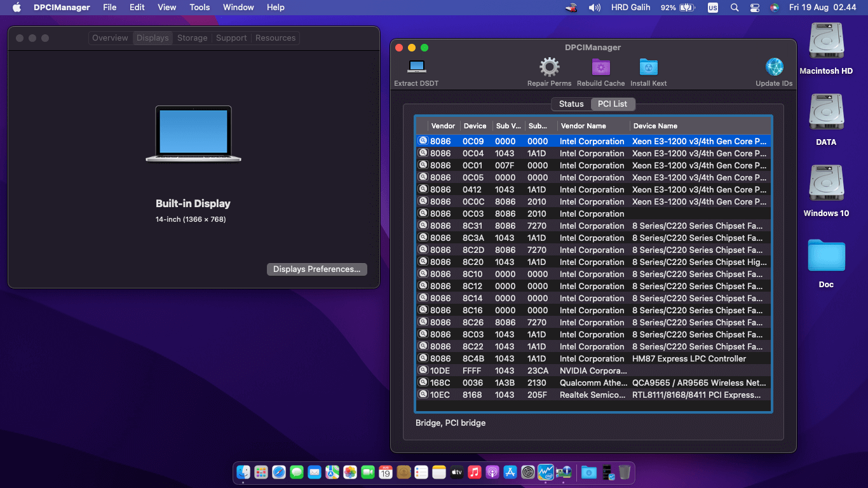Open Spotlight search in menu bar
The image size is (868, 488).
(x=735, y=8)
